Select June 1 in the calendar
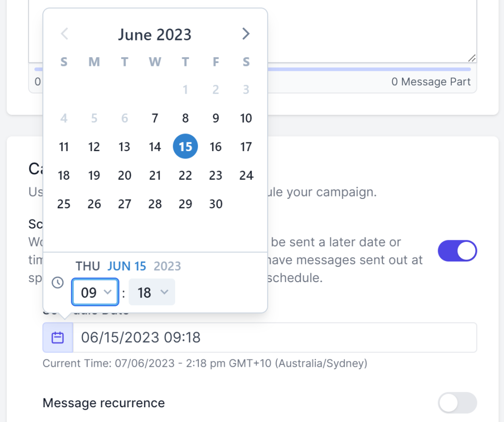The width and height of the screenshot is (504, 422). pos(185,90)
